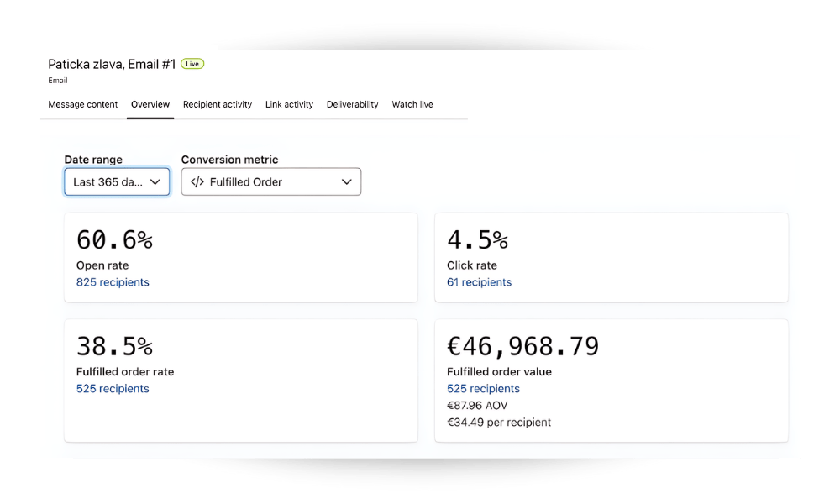Click the 60.6% open rate figure

114,240
